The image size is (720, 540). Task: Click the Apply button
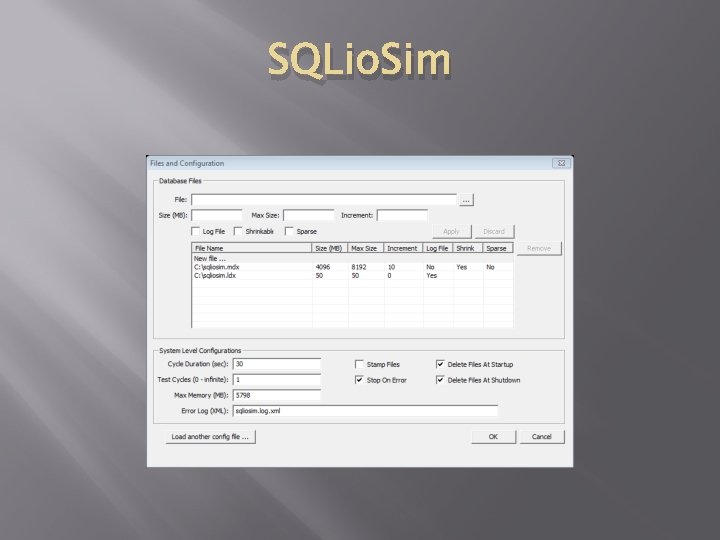tap(451, 231)
